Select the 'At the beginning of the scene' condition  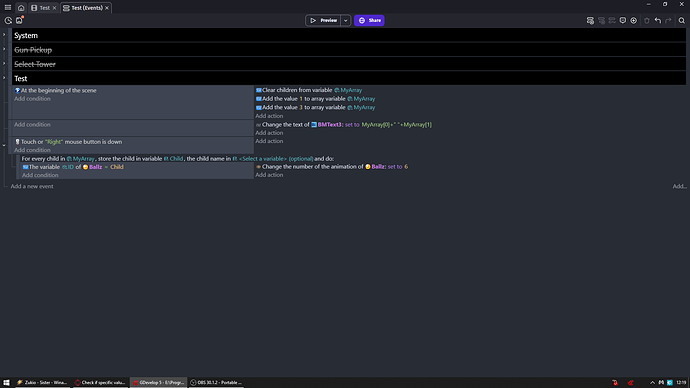pos(59,90)
